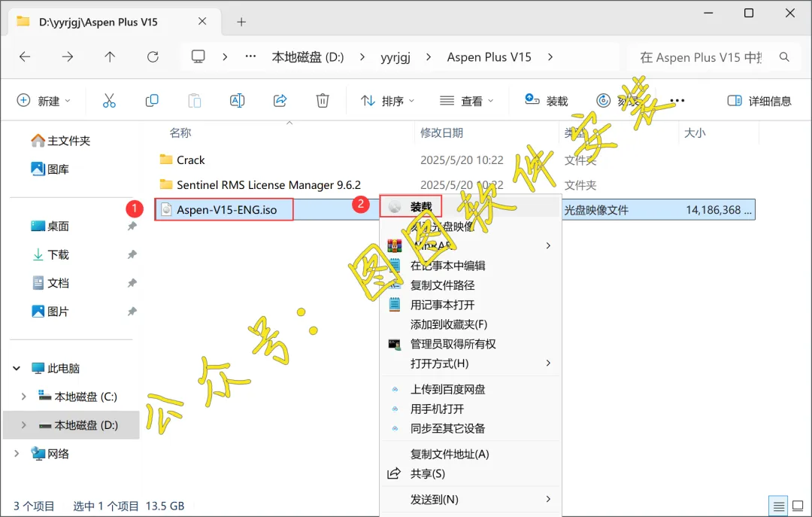Click the Paste clipboard icon
Image resolution: width=812 pixels, height=517 pixels.
[x=195, y=101]
